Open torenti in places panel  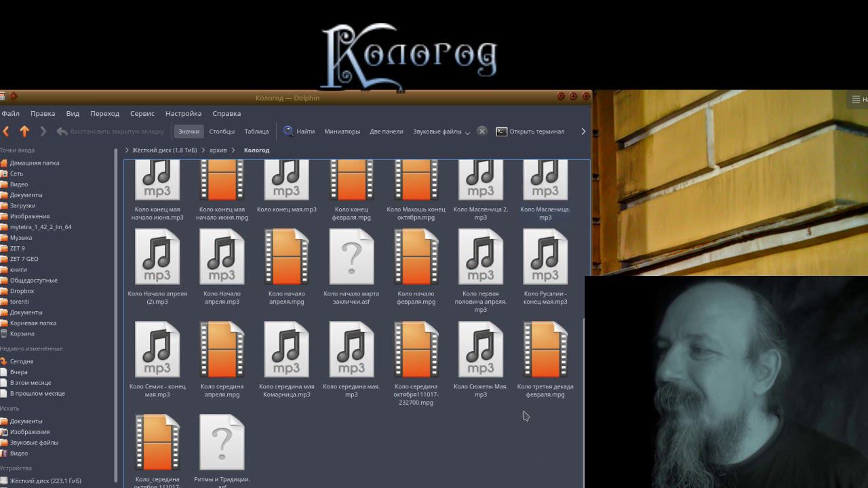point(19,302)
